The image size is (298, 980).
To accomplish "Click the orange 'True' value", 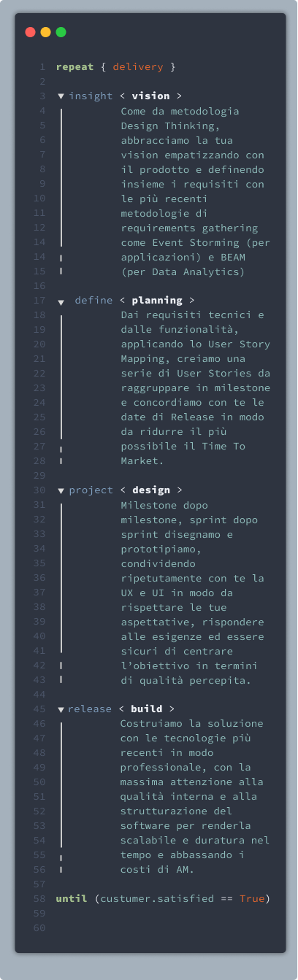I will (x=252, y=898).
